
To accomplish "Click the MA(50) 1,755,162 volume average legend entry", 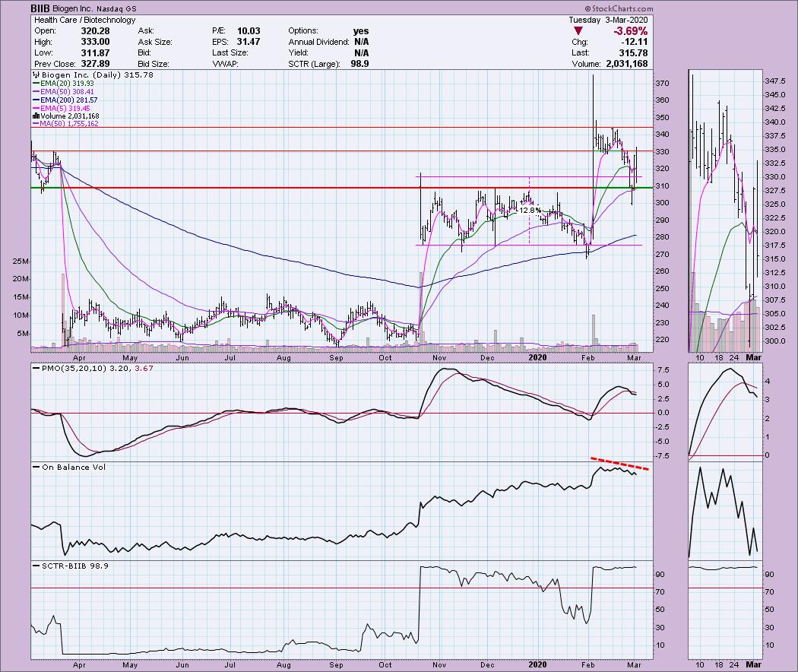I will 70,124.
